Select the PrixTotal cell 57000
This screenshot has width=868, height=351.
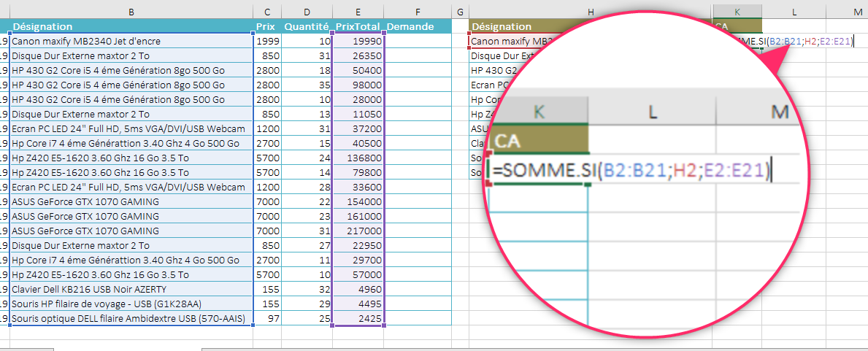358,274
